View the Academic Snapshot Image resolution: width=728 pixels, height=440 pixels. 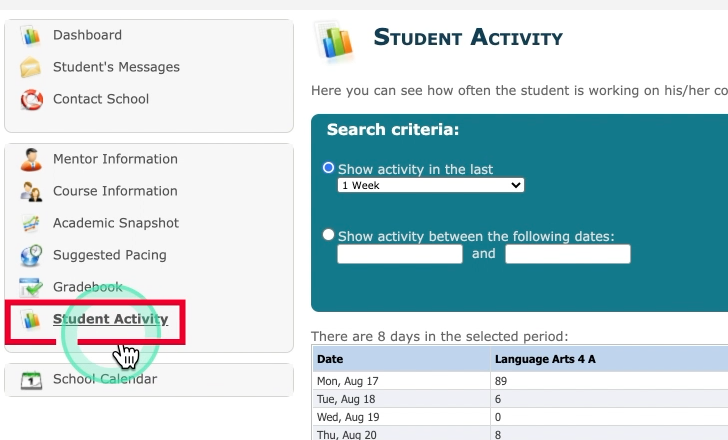(116, 223)
